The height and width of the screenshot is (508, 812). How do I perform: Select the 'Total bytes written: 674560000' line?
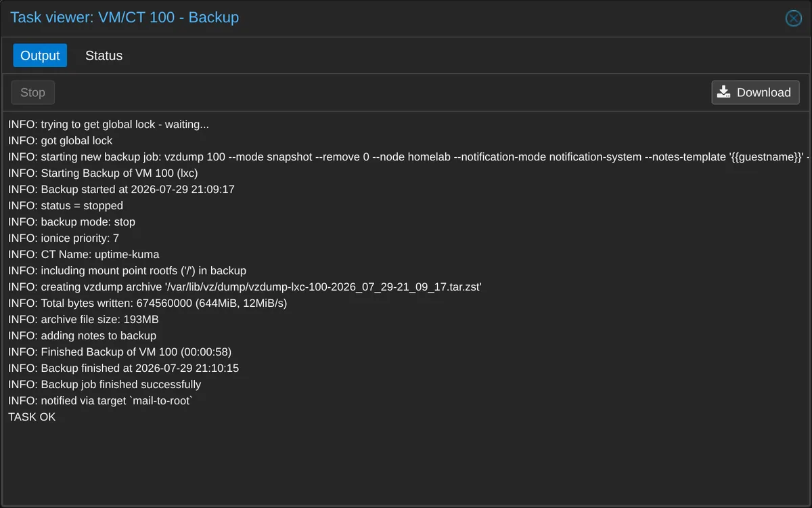(148, 303)
